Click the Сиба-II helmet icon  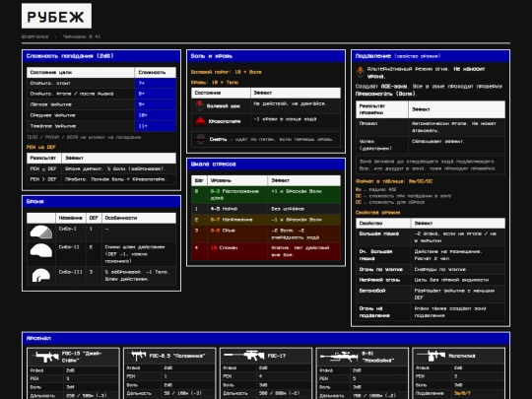click(x=41, y=250)
